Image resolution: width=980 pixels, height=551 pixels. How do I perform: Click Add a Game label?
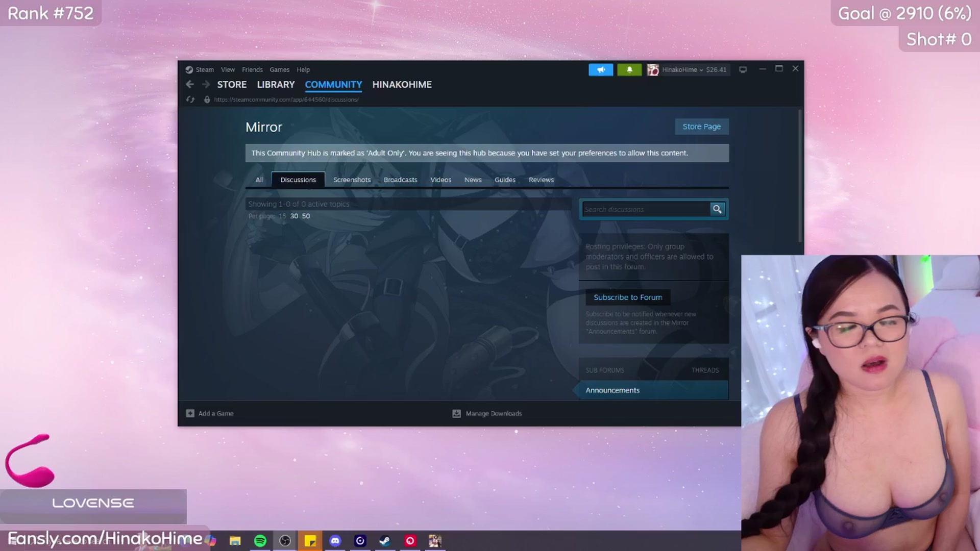pyautogui.click(x=216, y=413)
